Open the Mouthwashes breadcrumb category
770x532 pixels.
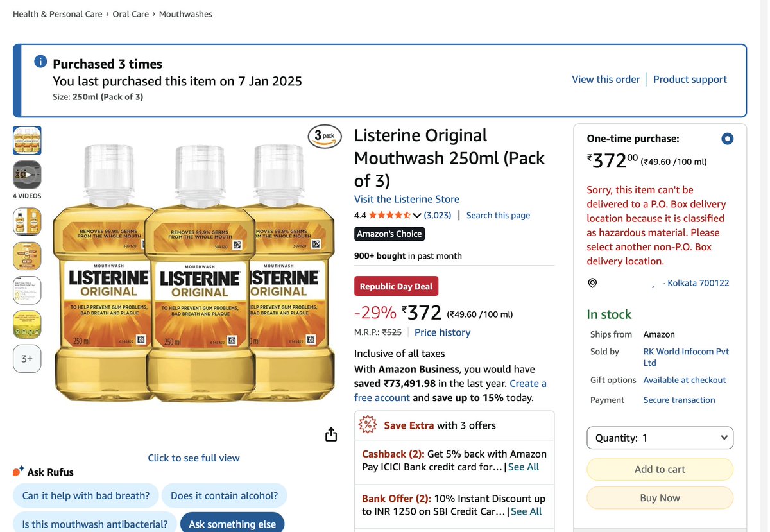(x=185, y=14)
